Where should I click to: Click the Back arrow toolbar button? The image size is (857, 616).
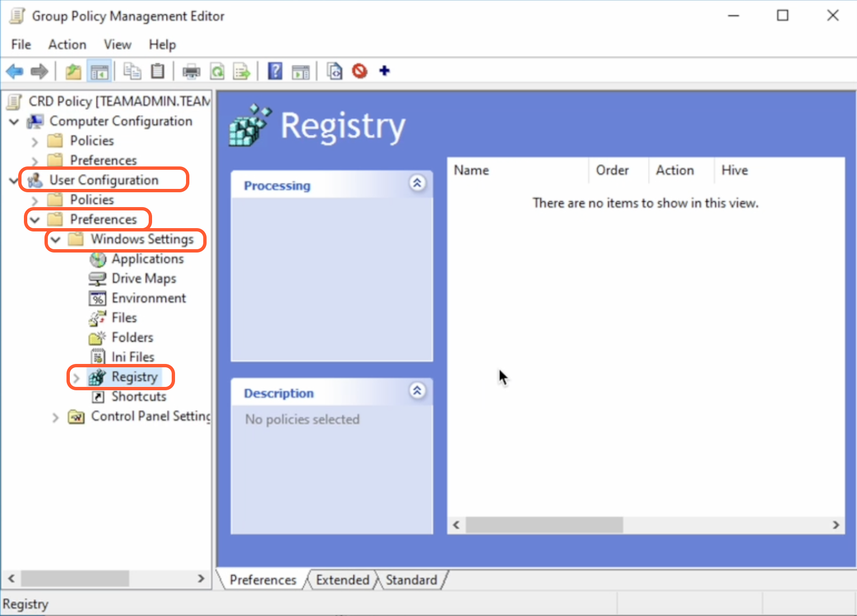[15, 72]
